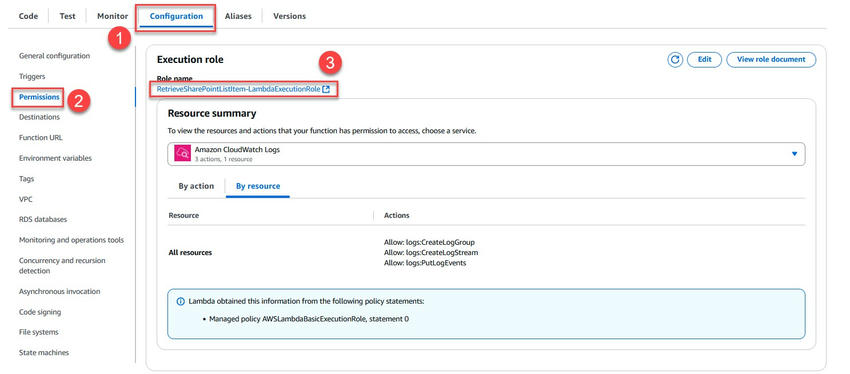Viewport: 850px width, 374px height.
Task: Select Tags in the sidebar
Action: tap(27, 178)
